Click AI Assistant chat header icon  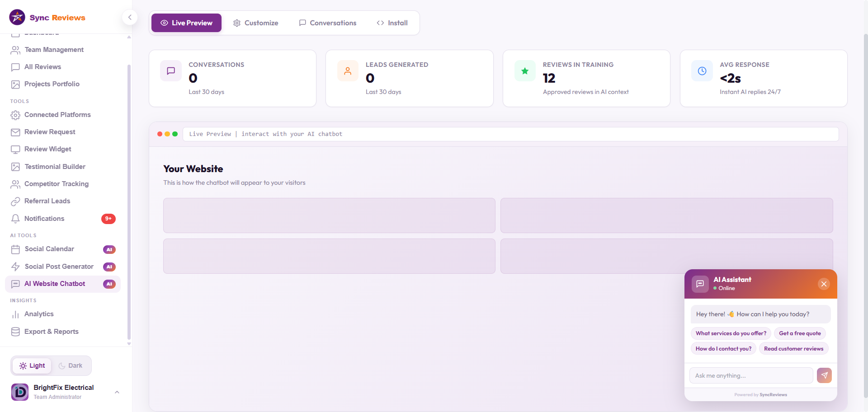click(x=700, y=284)
